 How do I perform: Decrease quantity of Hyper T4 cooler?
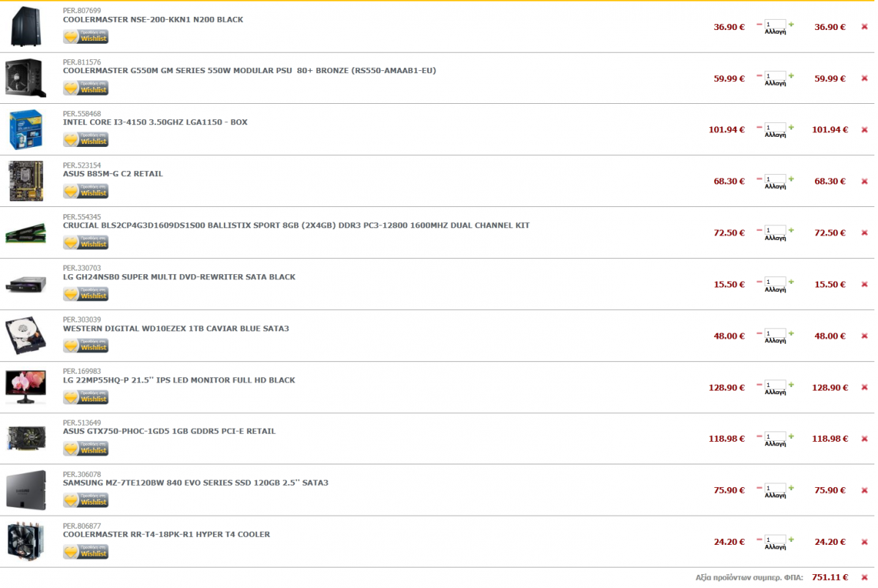click(759, 539)
